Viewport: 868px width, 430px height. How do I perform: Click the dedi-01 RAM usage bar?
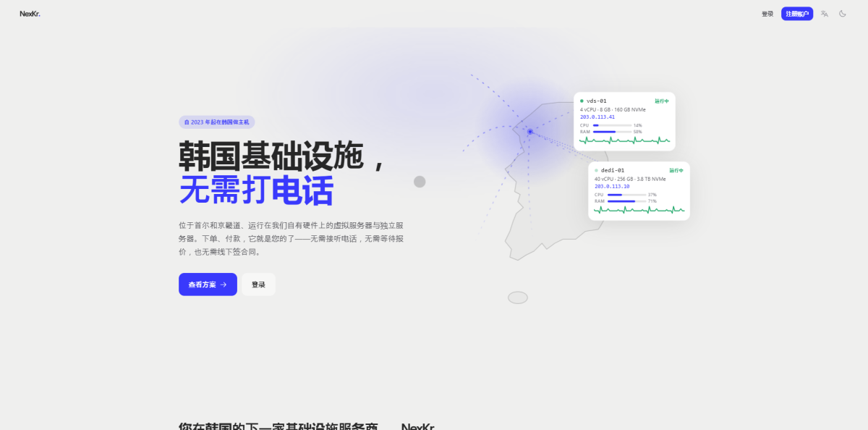point(627,201)
